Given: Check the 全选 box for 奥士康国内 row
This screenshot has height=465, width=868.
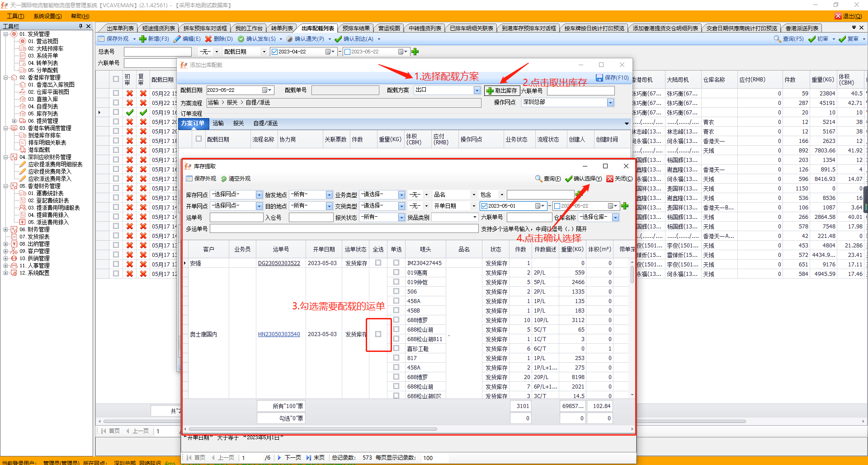Looking at the screenshot, I should pyautogui.click(x=378, y=334).
